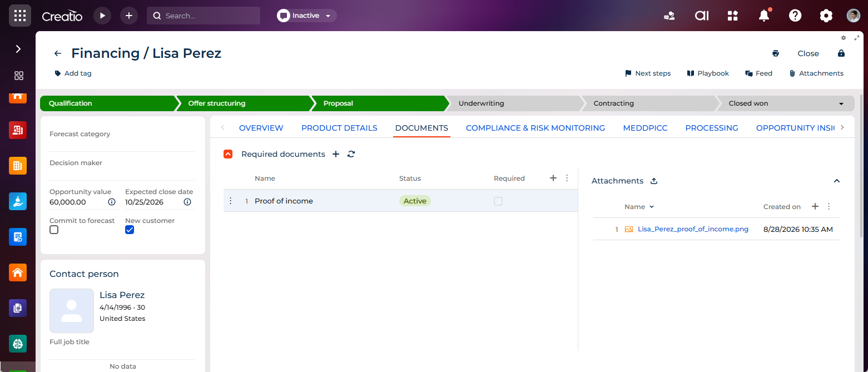
Task: Open the app launcher grid menu
Action: point(20,16)
